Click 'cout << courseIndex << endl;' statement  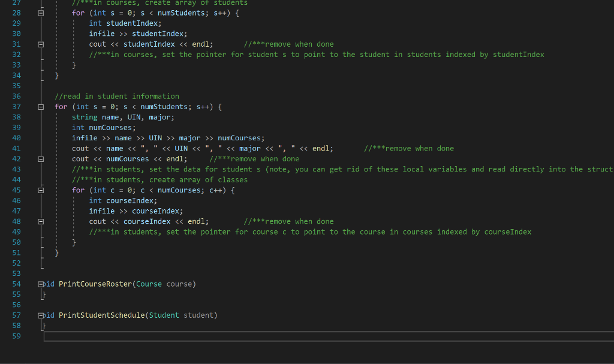tap(149, 221)
